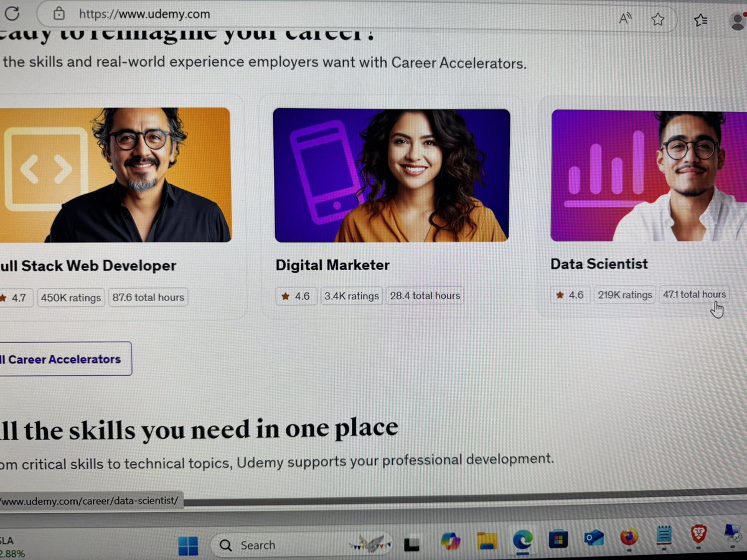Reload the page with the refresh icon
747x560 pixels.
(x=12, y=13)
